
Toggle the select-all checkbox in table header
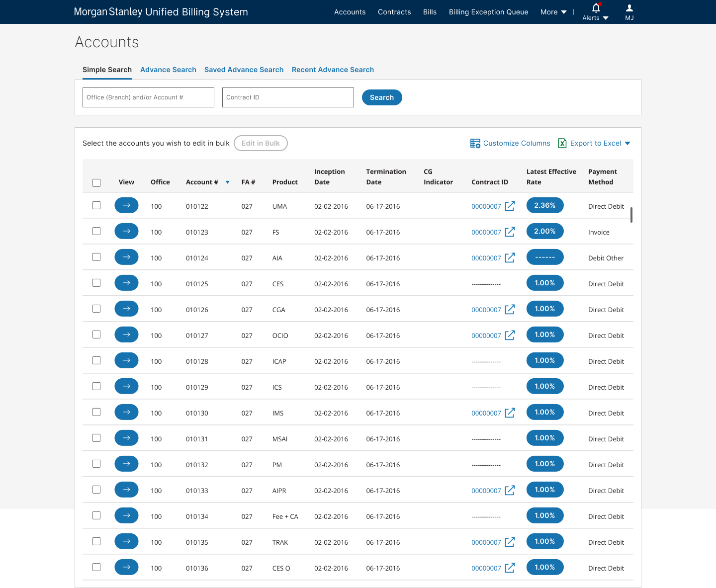(x=96, y=183)
